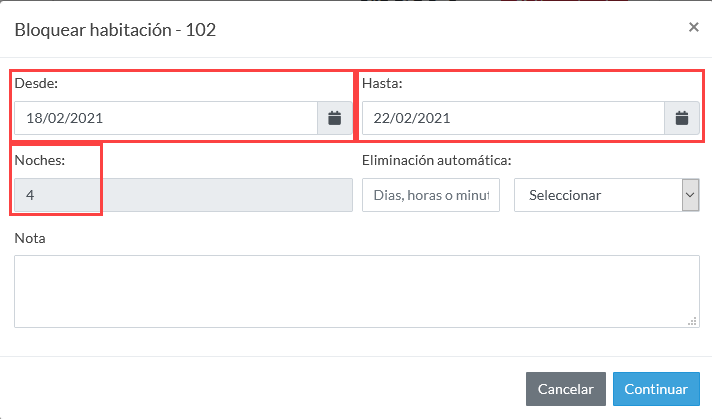Screen dimensions: 712x419
Task: Click room number 102 in the title
Action: click(x=201, y=30)
